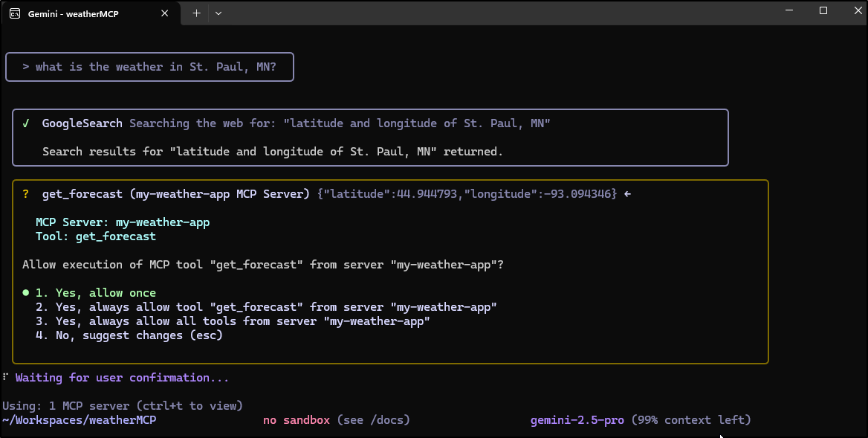Viewport: 868px width, 438px height.
Task: Click the green bullet next to option 1
Action: [26, 293]
